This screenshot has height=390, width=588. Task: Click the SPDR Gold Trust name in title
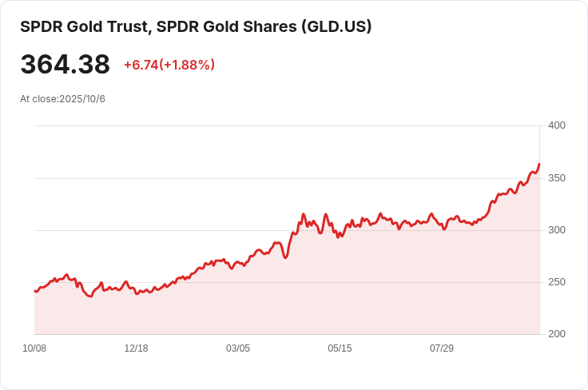84,26
